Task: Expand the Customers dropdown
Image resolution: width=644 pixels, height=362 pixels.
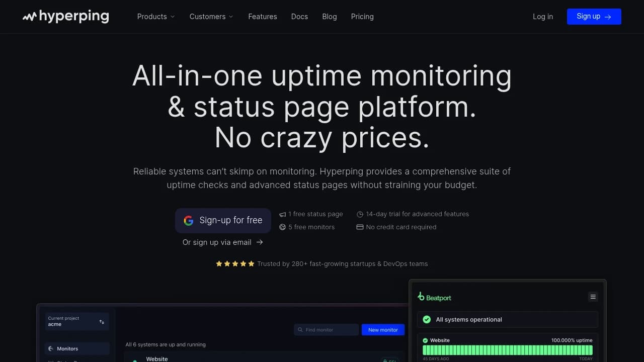Action: [x=211, y=17]
